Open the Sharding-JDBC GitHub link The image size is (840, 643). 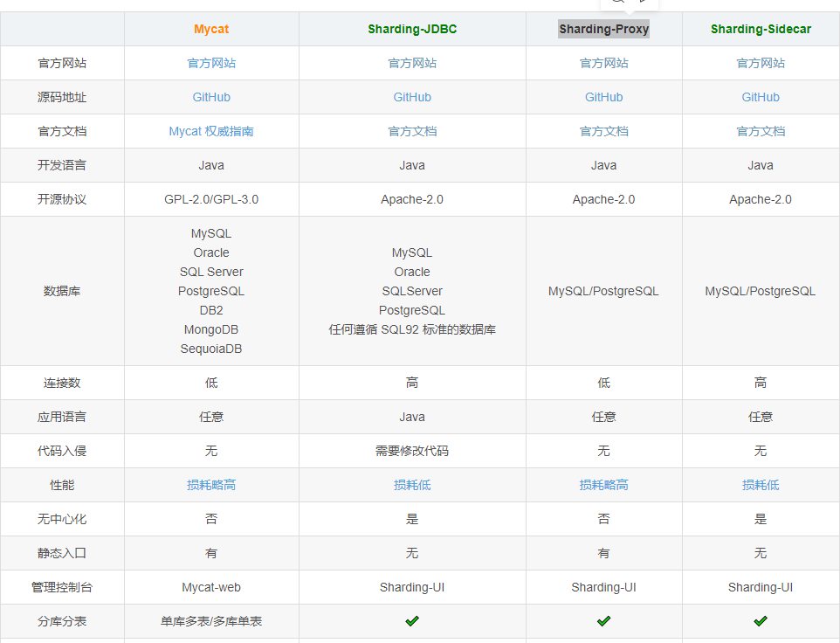(x=412, y=97)
